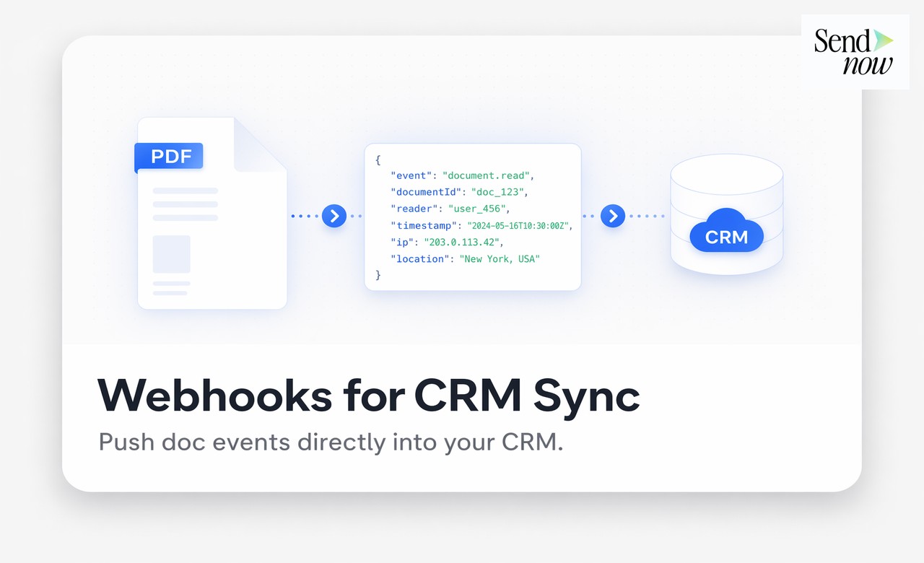Open the JSON event payload panel

(473, 217)
